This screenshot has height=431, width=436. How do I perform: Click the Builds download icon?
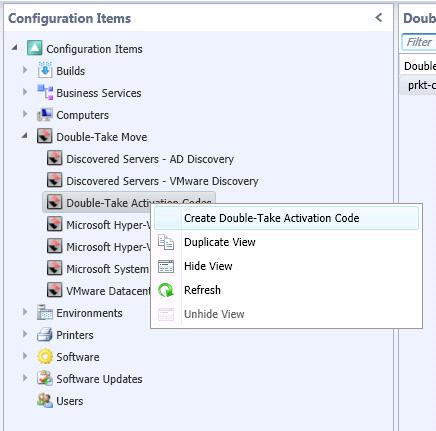pyautogui.click(x=45, y=70)
